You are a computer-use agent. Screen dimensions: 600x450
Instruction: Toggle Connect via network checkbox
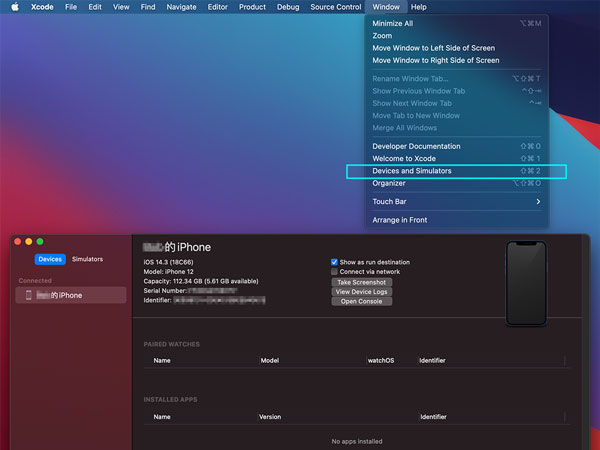pyautogui.click(x=335, y=272)
